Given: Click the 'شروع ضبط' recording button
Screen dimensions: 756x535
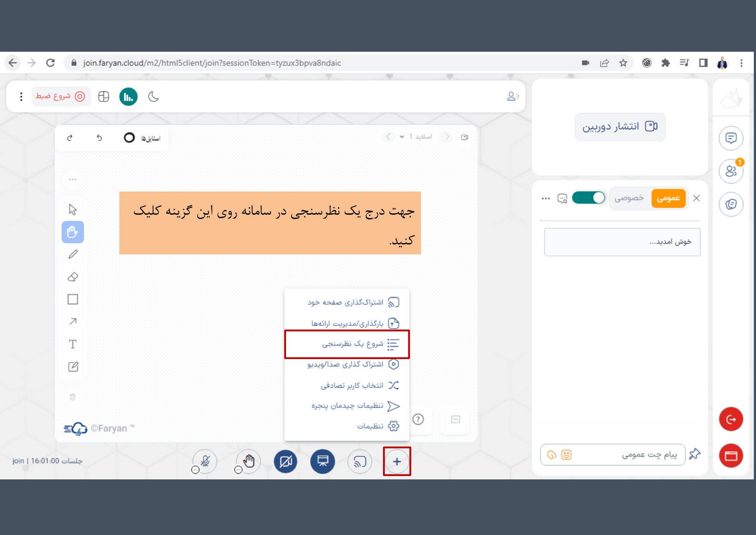Looking at the screenshot, I should click(x=60, y=97).
